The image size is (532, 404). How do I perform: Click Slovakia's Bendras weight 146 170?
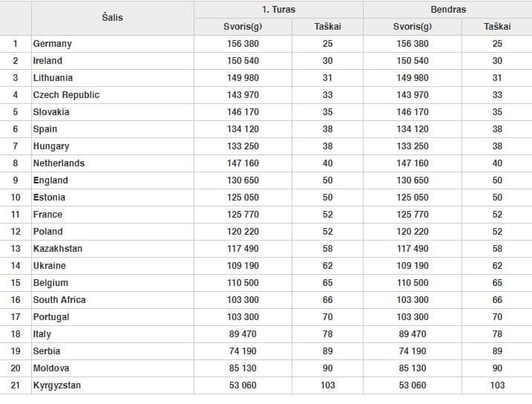[x=413, y=112]
